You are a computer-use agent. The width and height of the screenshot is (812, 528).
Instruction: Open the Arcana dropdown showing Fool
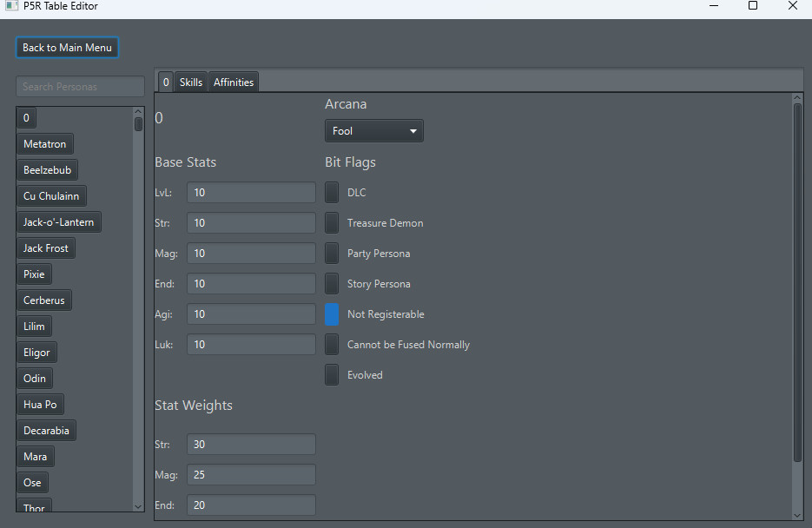click(x=373, y=130)
